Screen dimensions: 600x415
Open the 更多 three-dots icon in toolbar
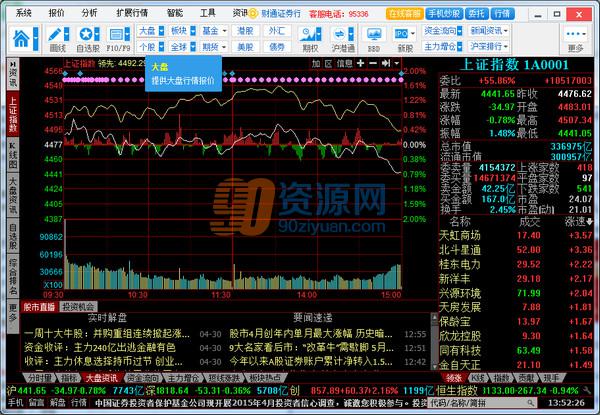[x=575, y=34]
